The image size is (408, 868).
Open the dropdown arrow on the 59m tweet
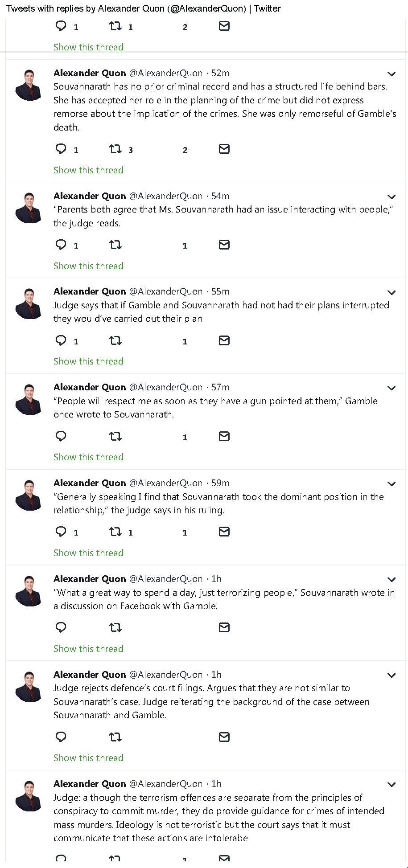tap(392, 484)
